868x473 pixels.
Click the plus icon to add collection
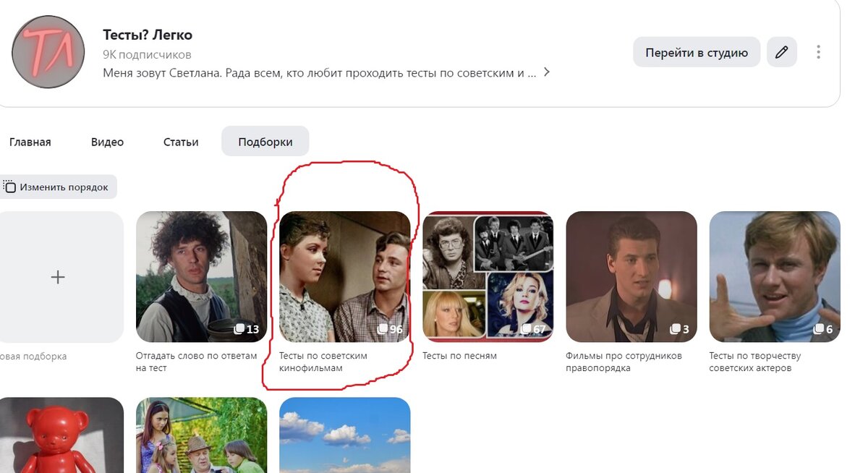click(58, 277)
